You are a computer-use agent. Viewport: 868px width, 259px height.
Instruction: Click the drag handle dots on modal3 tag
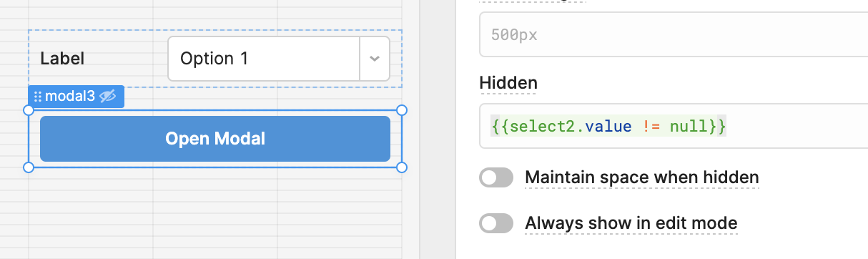[x=38, y=97]
